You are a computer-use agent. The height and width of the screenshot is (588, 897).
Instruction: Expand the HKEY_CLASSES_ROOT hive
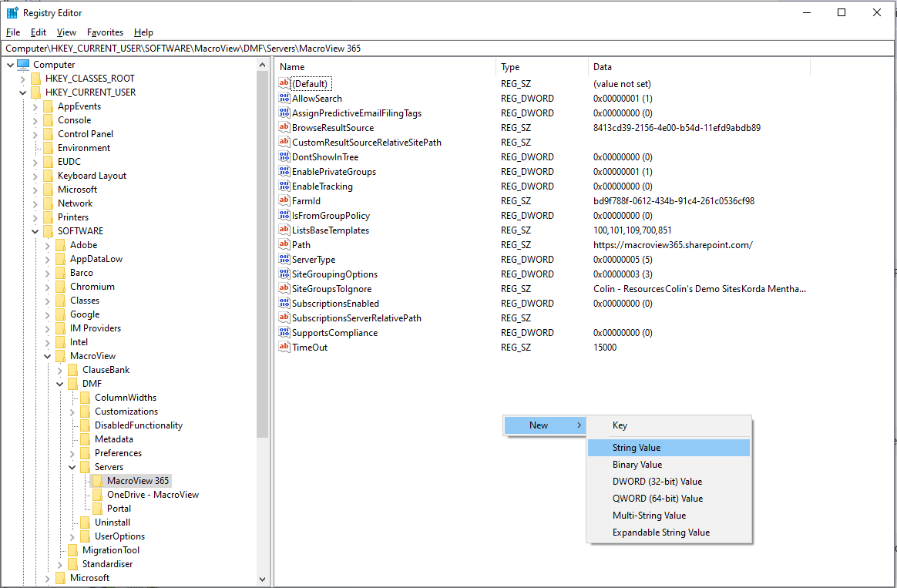pyautogui.click(x=23, y=79)
